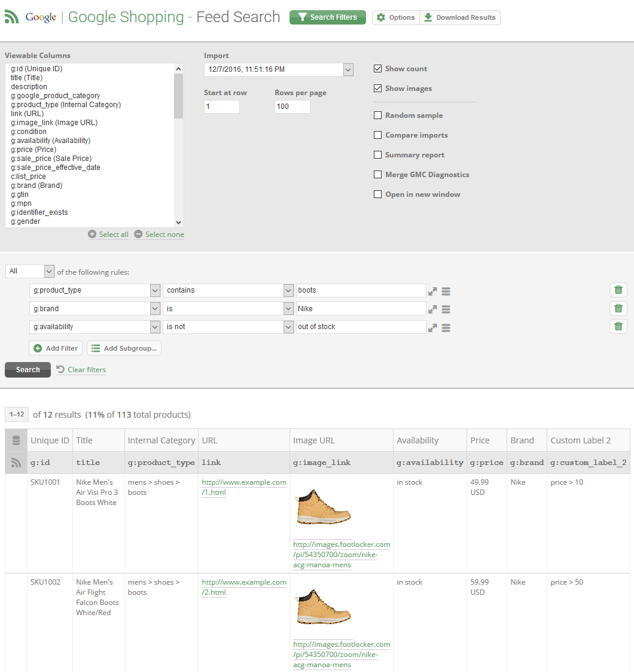
Task: Click Select none columns link
Action: 159,235
